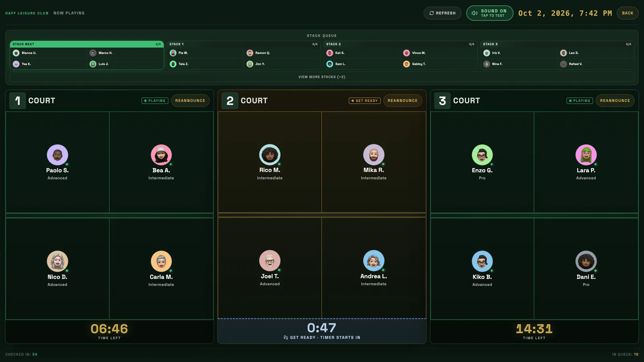
Task: Select the Stack 3 header
Action: click(x=557, y=44)
